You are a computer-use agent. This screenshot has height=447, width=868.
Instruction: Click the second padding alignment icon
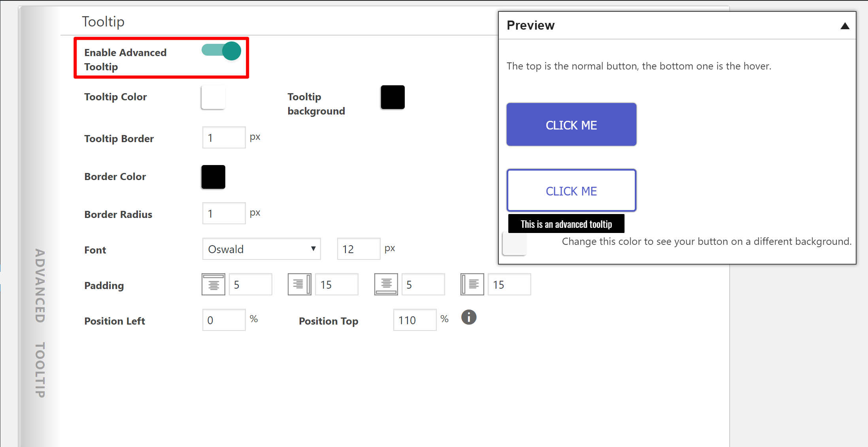coord(299,284)
